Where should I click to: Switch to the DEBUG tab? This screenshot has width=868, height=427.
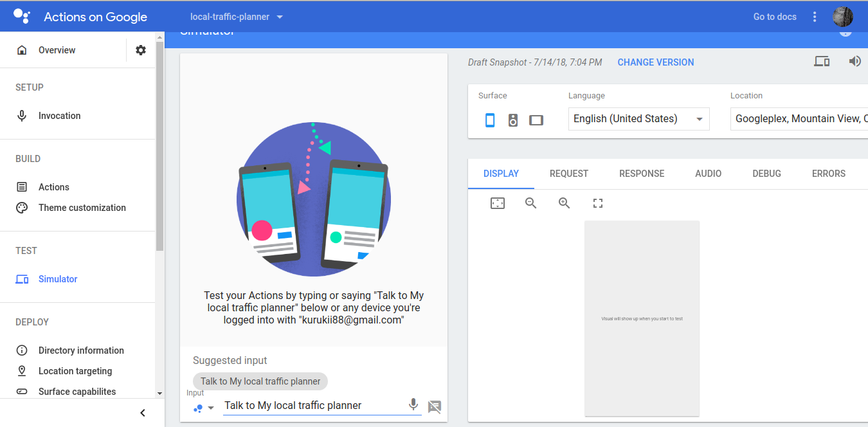coord(767,174)
